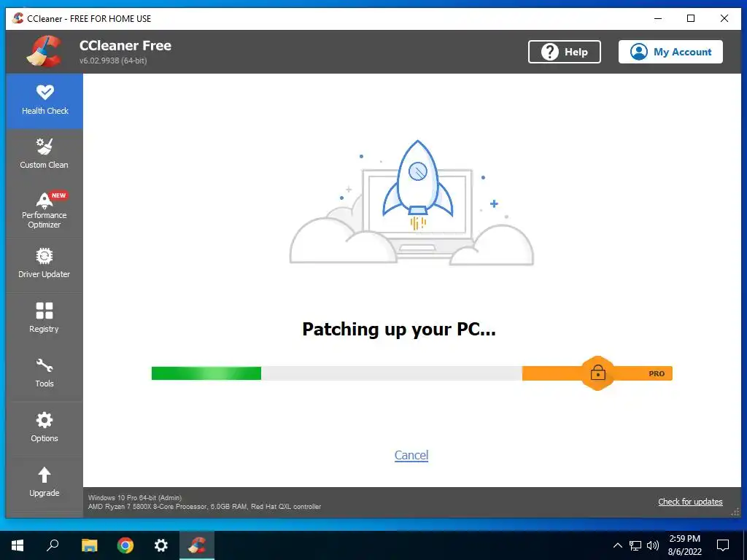Click the green progress bar segment

pos(206,373)
